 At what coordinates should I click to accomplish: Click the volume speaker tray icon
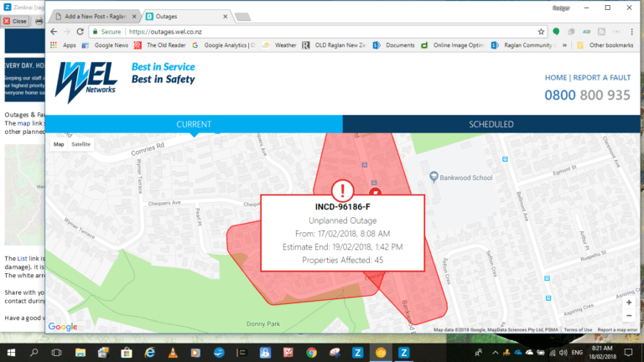563,353
